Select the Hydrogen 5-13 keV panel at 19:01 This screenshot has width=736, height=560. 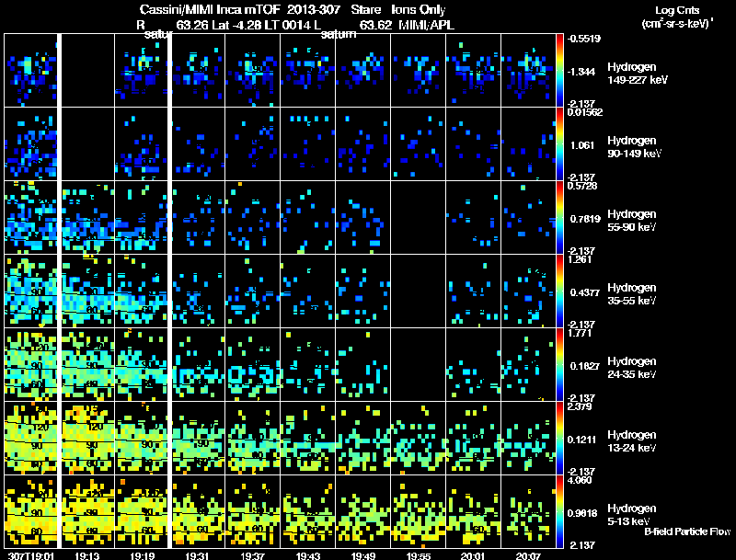[x=30, y=512]
